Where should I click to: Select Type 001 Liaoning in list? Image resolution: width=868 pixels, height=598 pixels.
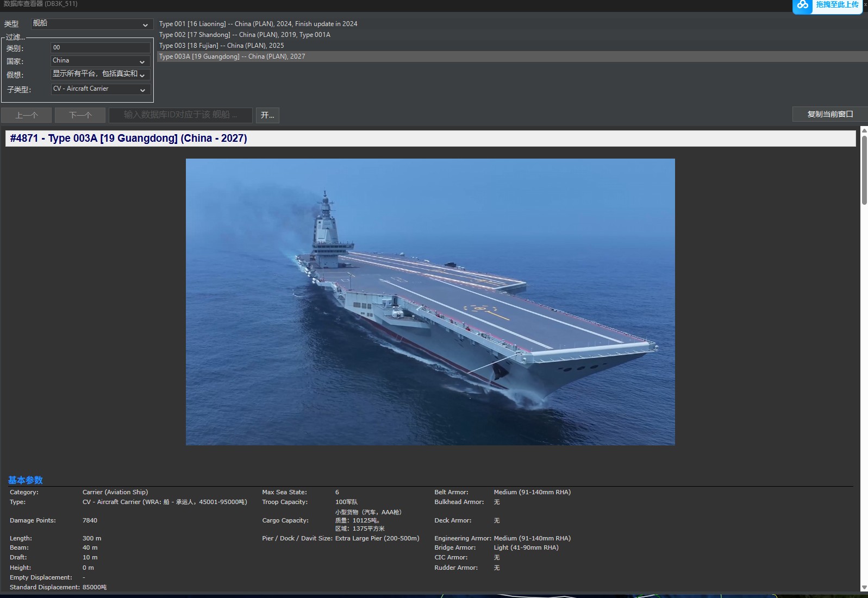(x=258, y=24)
